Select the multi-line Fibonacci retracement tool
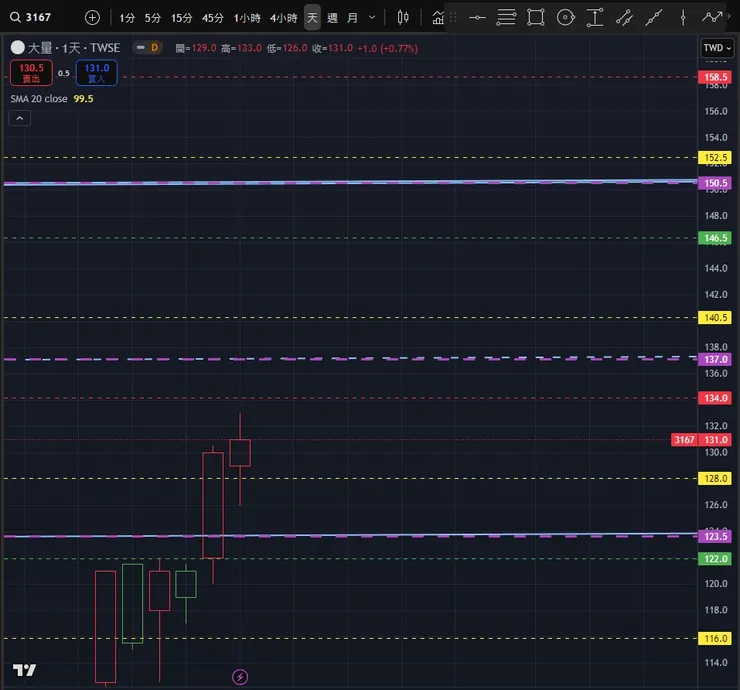Image resolution: width=740 pixels, height=690 pixels. coord(506,18)
